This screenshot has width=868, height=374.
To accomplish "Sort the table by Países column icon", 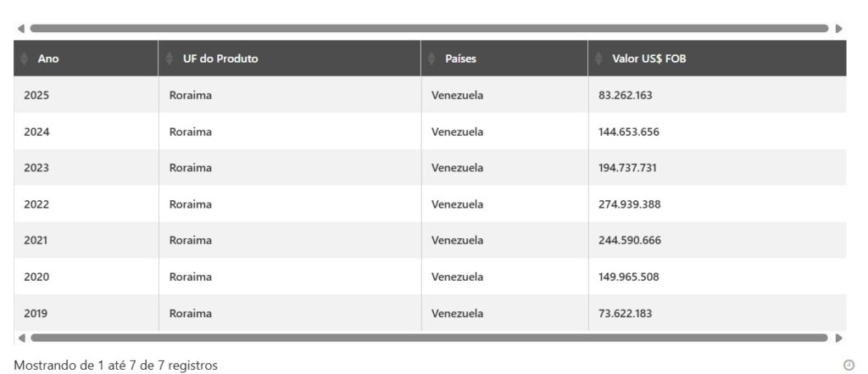I will [x=431, y=59].
